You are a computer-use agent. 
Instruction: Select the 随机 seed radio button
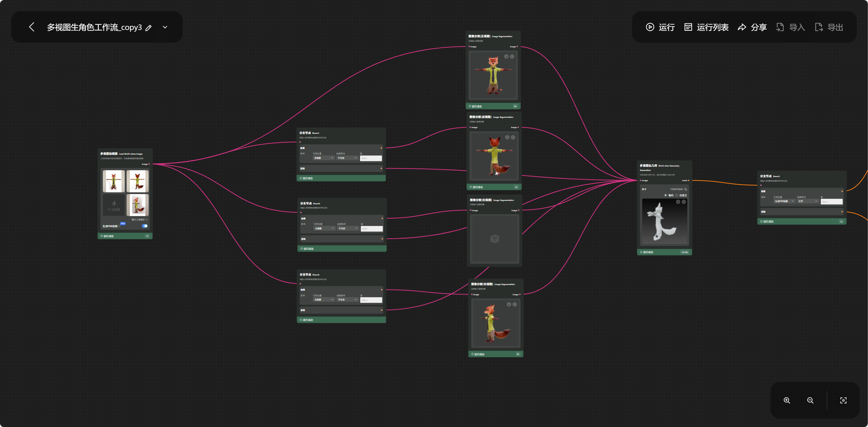(x=666, y=195)
